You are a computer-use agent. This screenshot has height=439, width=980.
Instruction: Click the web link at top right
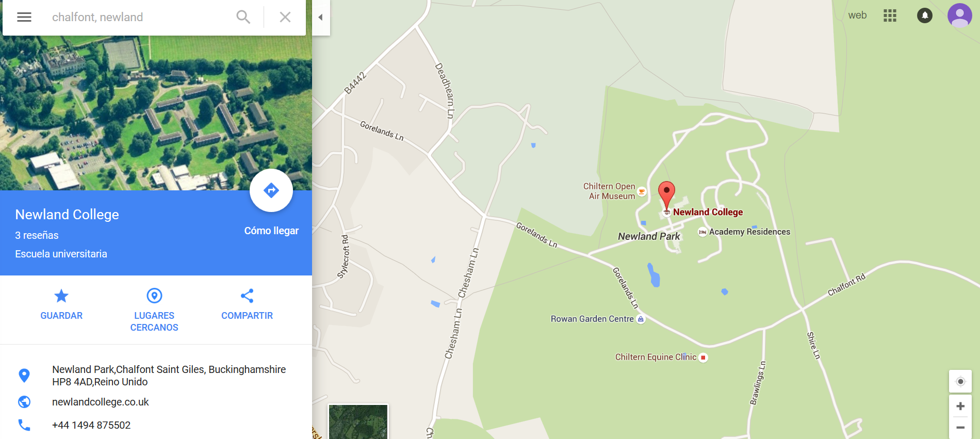[x=857, y=15]
